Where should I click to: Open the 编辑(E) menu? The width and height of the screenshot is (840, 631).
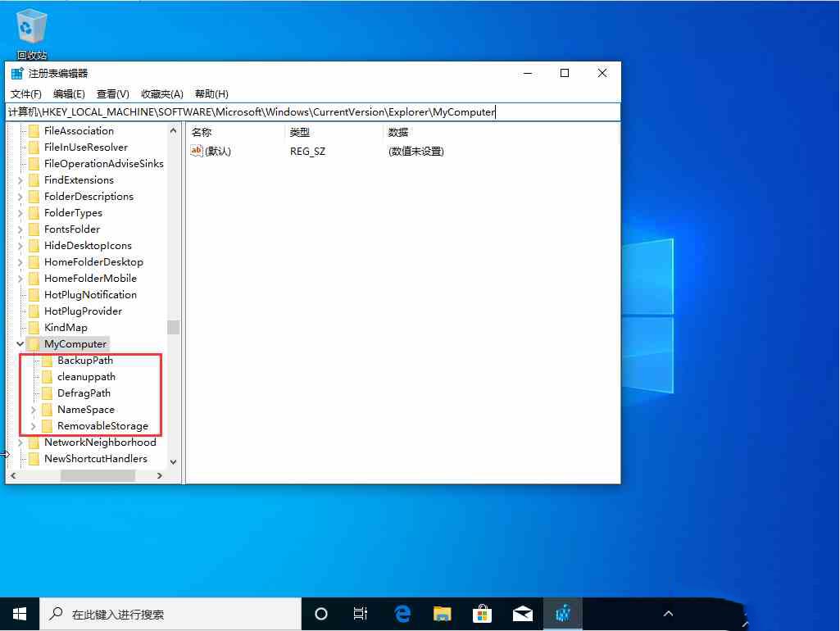click(x=69, y=94)
